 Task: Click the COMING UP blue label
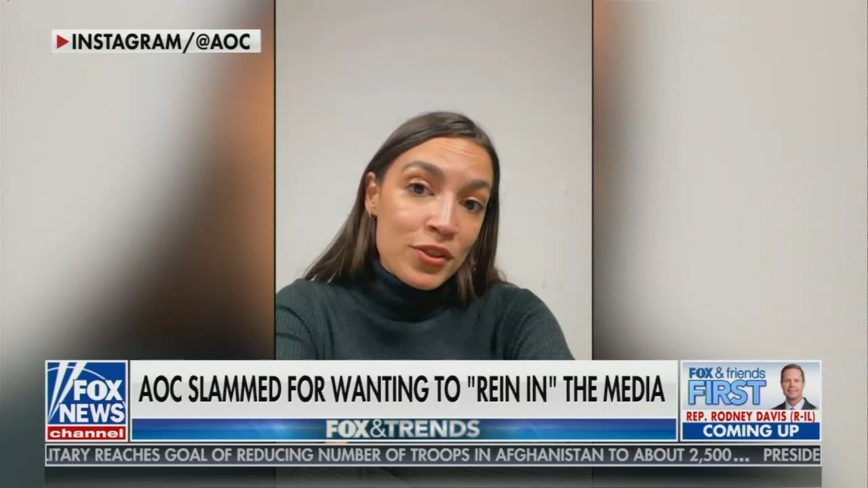[x=751, y=431]
